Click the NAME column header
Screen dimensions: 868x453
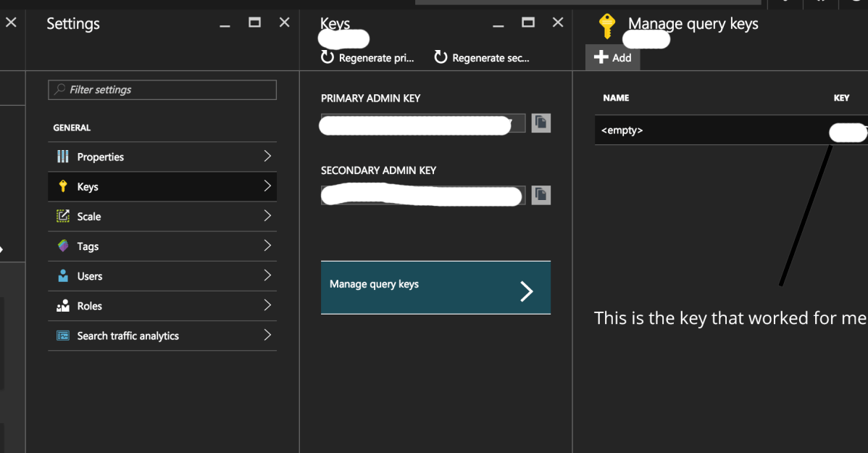616,98
